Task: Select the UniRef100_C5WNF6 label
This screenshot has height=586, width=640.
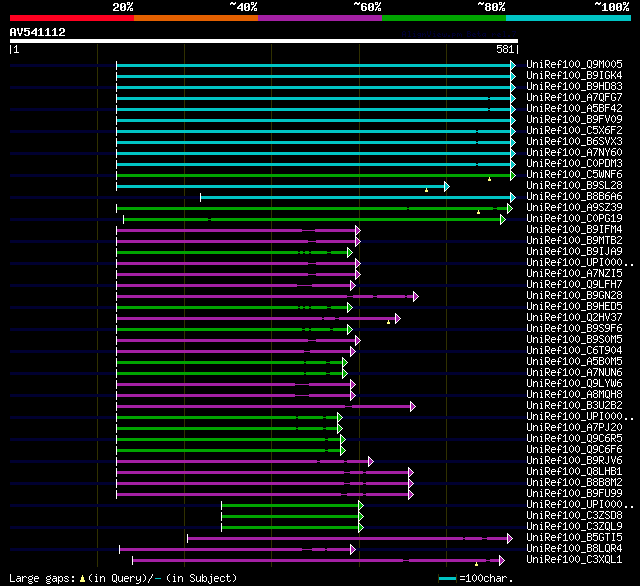Action: tap(574, 175)
